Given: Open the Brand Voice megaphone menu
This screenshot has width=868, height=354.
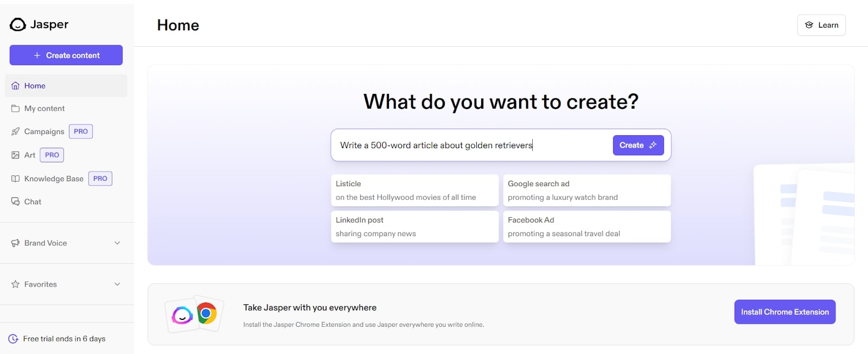Looking at the screenshot, I should tap(15, 243).
